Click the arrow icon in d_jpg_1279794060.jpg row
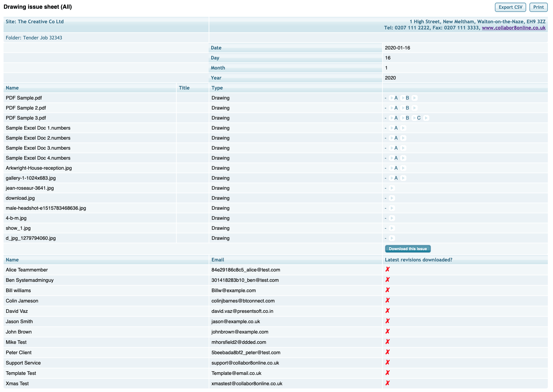Image resolution: width=553 pixels, height=392 pixels. point(392,238)
